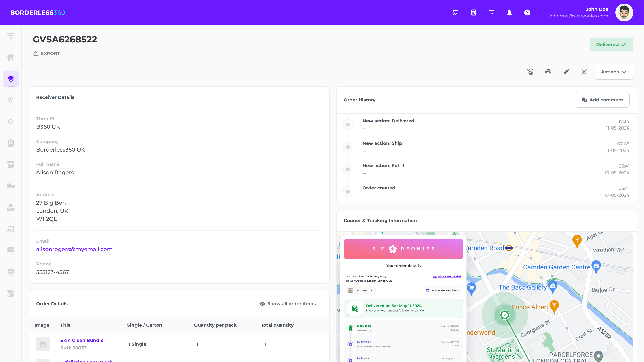The width and height of the screenshot is (644, 362).
Task: Click 'SKU: 30033' text
Action: (73, 348)
